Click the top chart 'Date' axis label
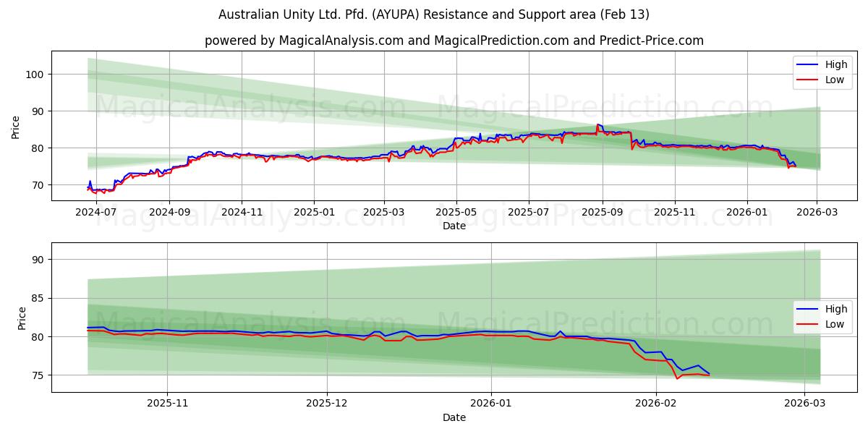The width and height of the screenshot is (868, 434). coord(454,226)
